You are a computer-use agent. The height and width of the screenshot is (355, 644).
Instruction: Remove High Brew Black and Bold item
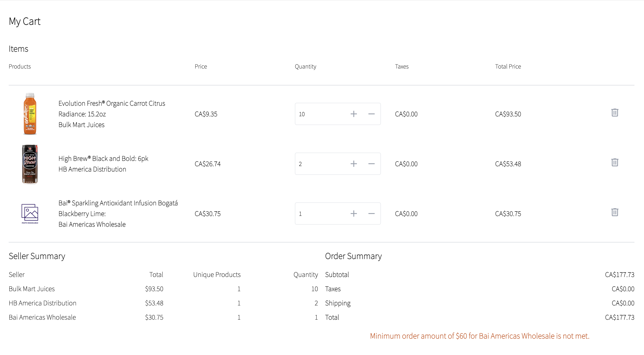(614, 162)
